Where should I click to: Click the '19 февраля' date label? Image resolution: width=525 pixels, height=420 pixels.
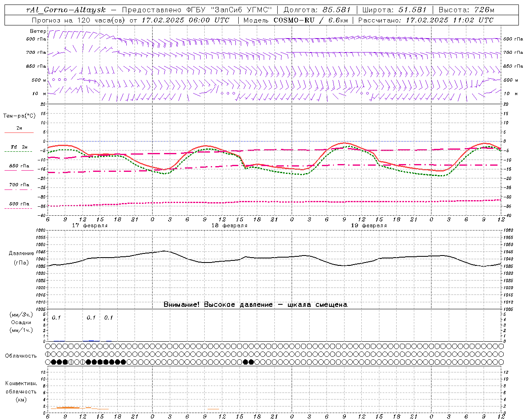(x=369, y=226)
